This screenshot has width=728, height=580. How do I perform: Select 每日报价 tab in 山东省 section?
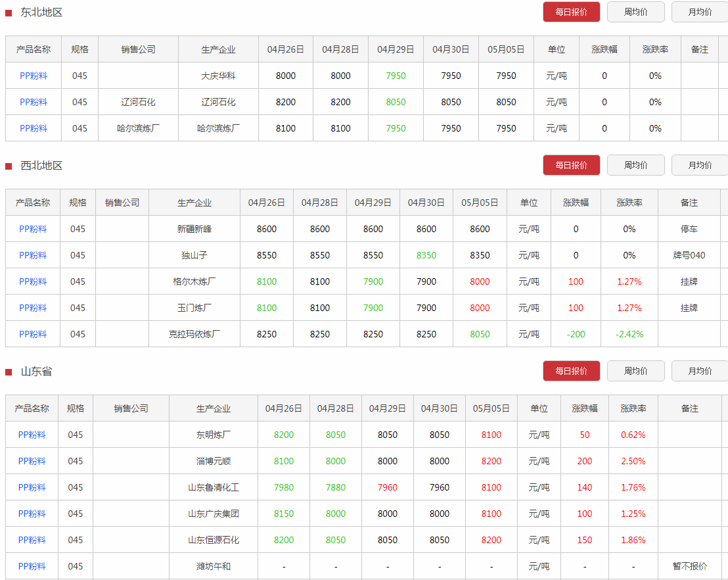[571, 371]
